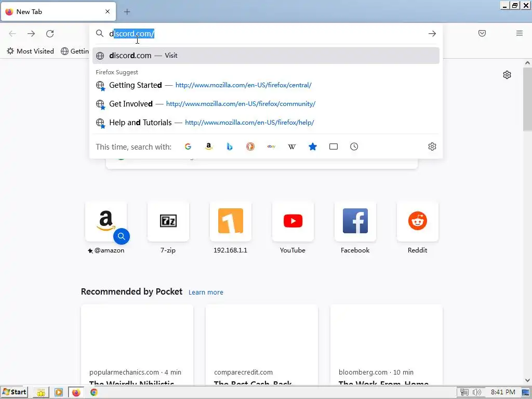
Task: Search this time with Google
Action: click(x=188, y=147)
